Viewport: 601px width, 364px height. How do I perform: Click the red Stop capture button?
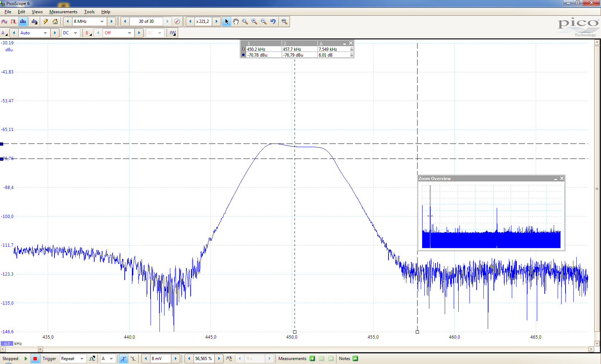(x=35, y=359)
